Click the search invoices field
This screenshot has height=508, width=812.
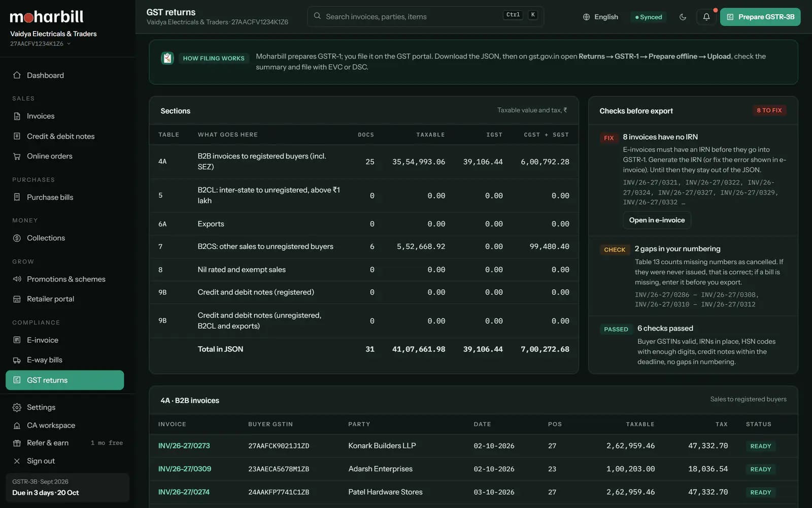pos(425,16)
